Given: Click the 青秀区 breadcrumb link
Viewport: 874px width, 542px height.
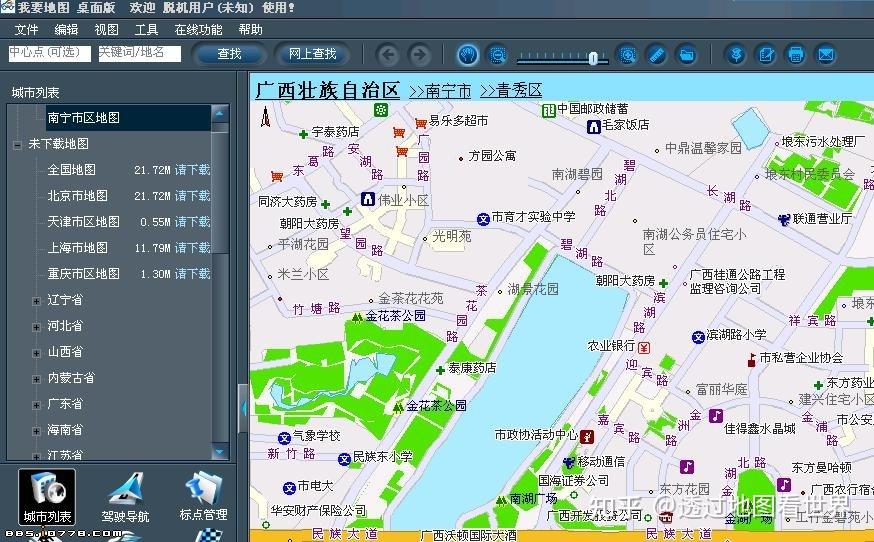Looking at the screenshot, I should pyautogui.click(x=511, y=90).
